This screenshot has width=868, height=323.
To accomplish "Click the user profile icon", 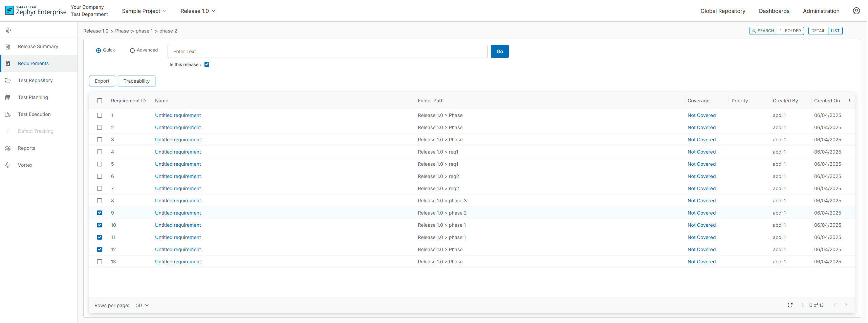I will point(856,11).
